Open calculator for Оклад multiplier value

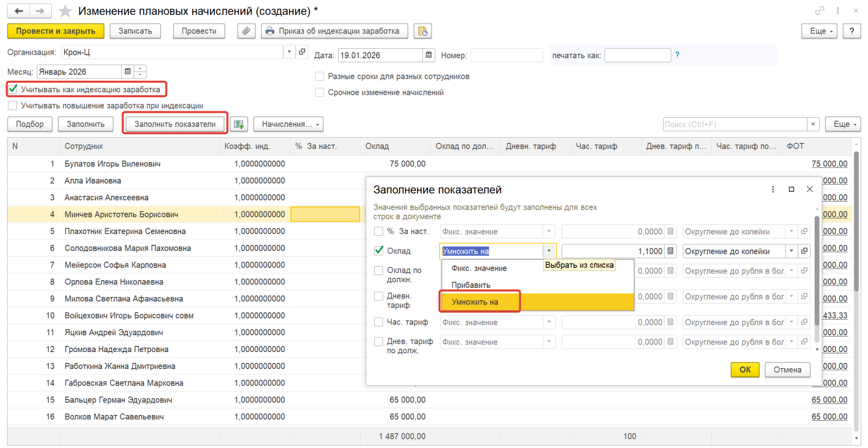tap(671, 251)
